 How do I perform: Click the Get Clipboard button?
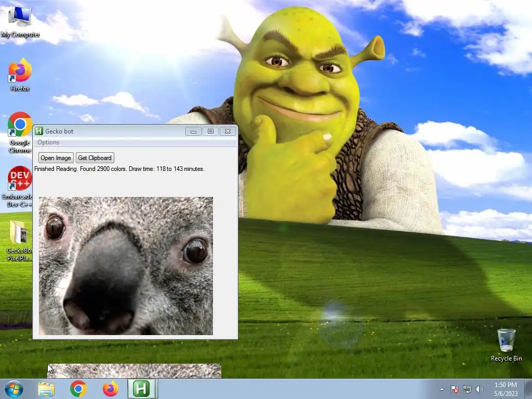tap(95, 158)
